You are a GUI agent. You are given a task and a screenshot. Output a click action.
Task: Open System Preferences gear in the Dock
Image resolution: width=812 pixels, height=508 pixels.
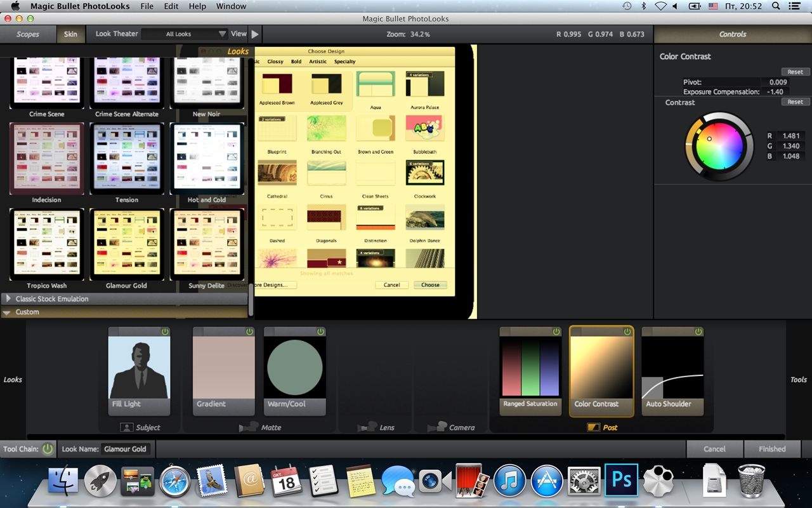(x=584, y=482)
